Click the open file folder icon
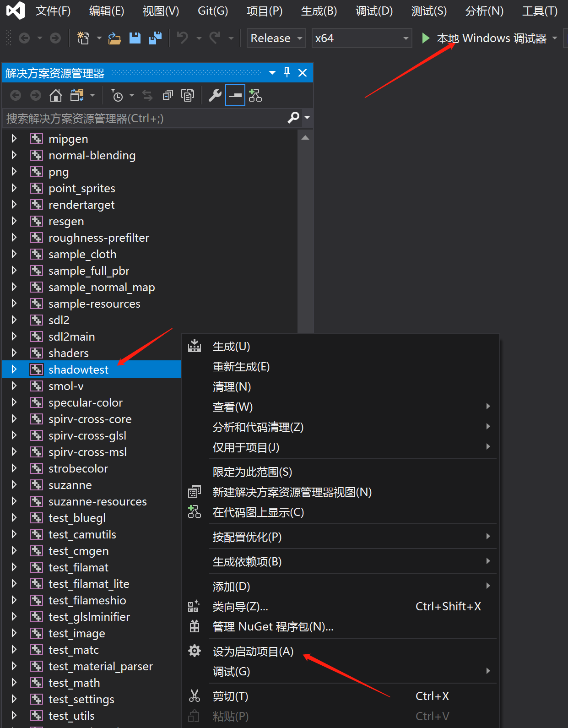Image resolution: width=568 pixels, height=728 pixels. click(114, 38)
